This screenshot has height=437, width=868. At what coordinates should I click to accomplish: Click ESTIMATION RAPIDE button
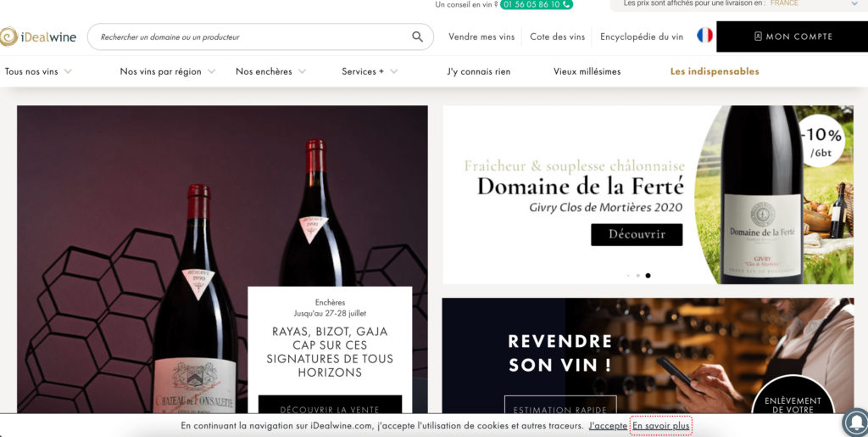coord(560,406)
